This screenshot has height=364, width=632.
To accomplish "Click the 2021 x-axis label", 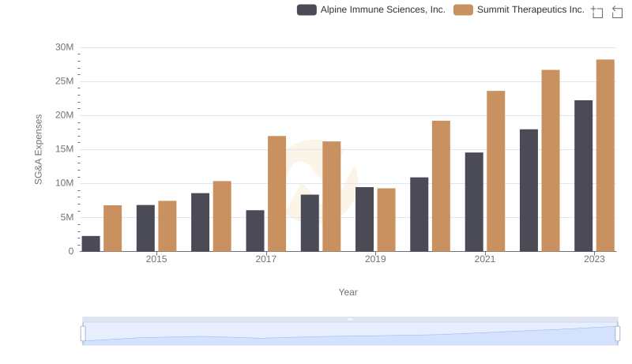I will coord(485,259).
